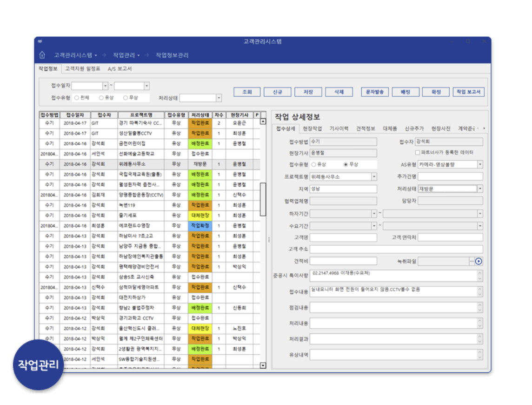
Task: Click the home icon in navigation bar
Action: (42, 55)
